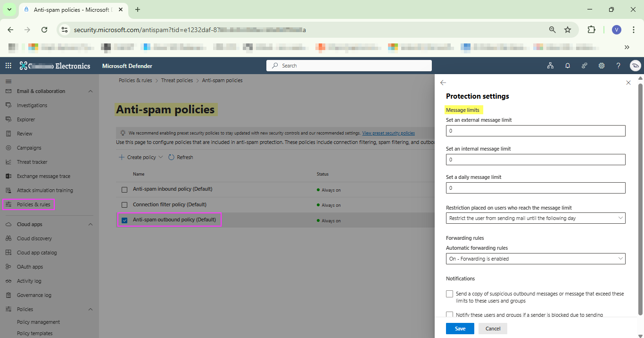Screen dimensions: 644x338
Task: Go back with flyout back arrow
Action: [x=443, y=83]
